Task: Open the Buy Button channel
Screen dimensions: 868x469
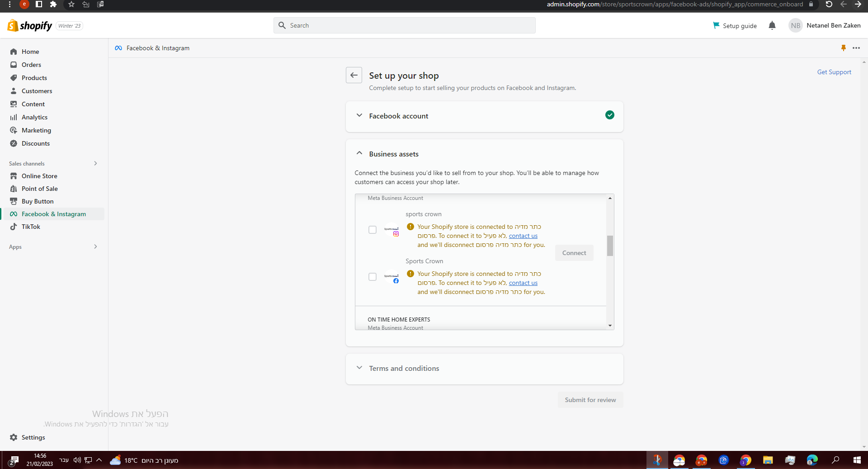Action: coord(38,201)
